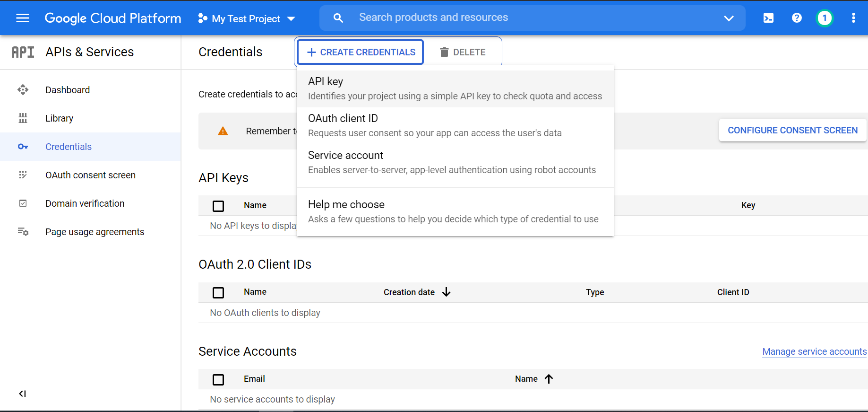
Task: Select Help me choose option
Action: (x=455, y=212)
